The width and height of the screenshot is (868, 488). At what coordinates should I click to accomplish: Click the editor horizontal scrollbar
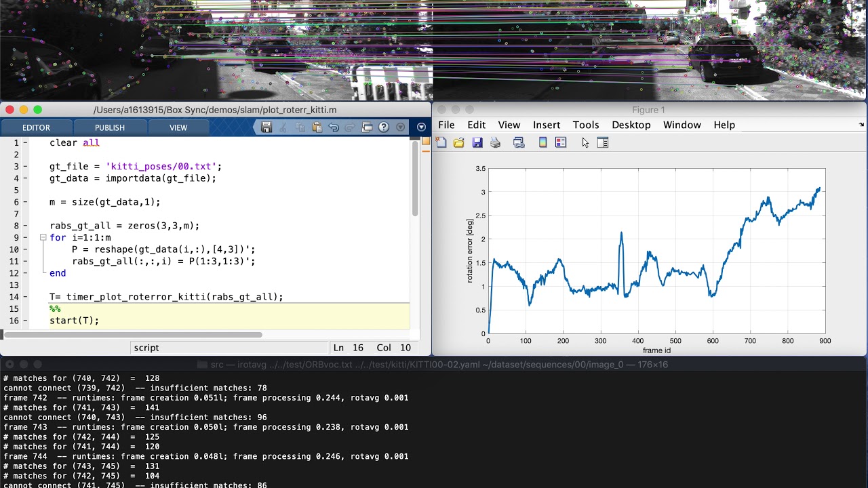(133, 334)
